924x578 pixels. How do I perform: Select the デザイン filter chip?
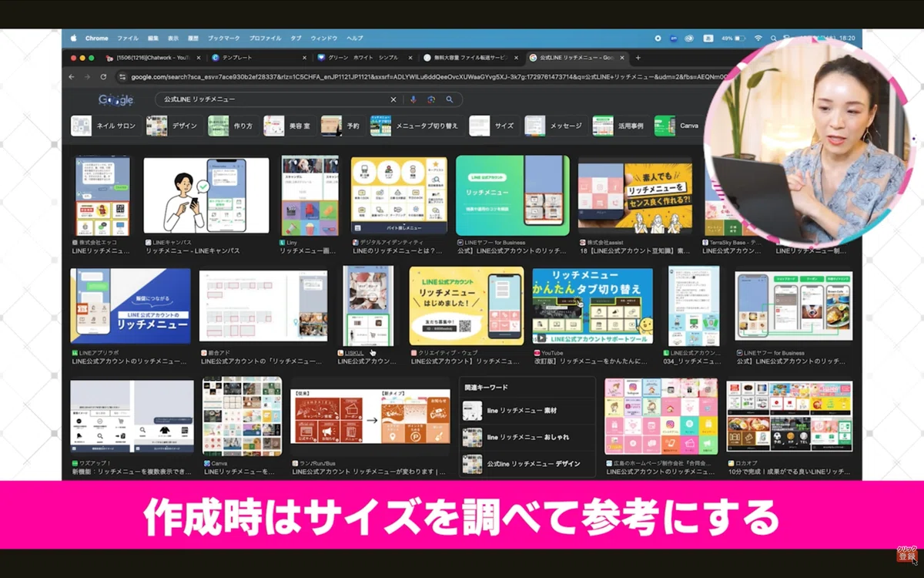(x=174, y=126)
